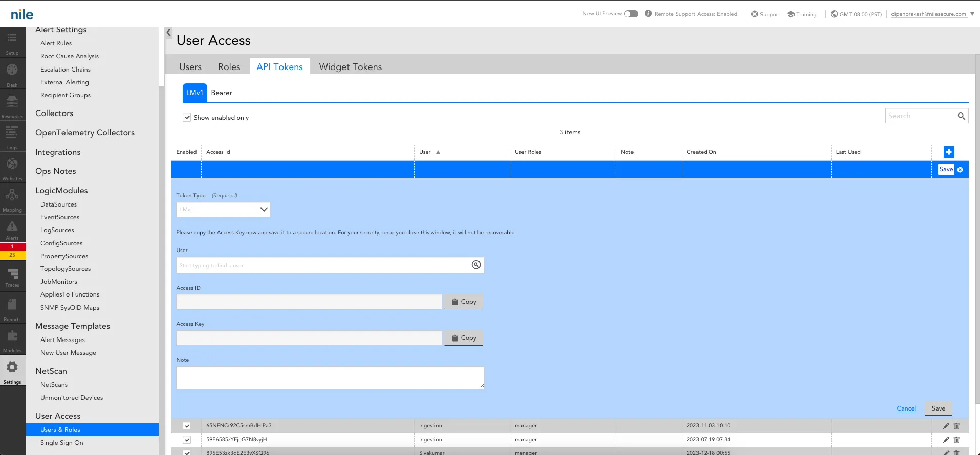
Task: Open DataSources in the settings menu
Action: point(58,204)
